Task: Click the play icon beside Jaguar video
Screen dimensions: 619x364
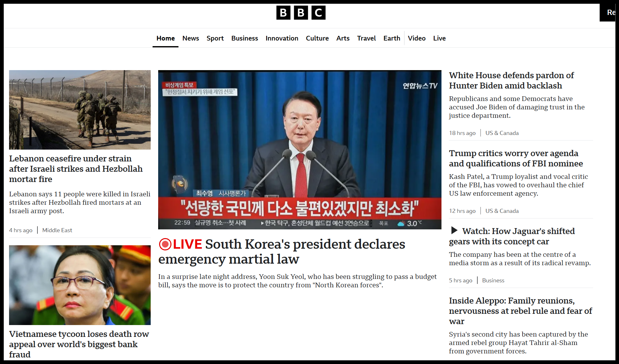Action: pos(454,231)
